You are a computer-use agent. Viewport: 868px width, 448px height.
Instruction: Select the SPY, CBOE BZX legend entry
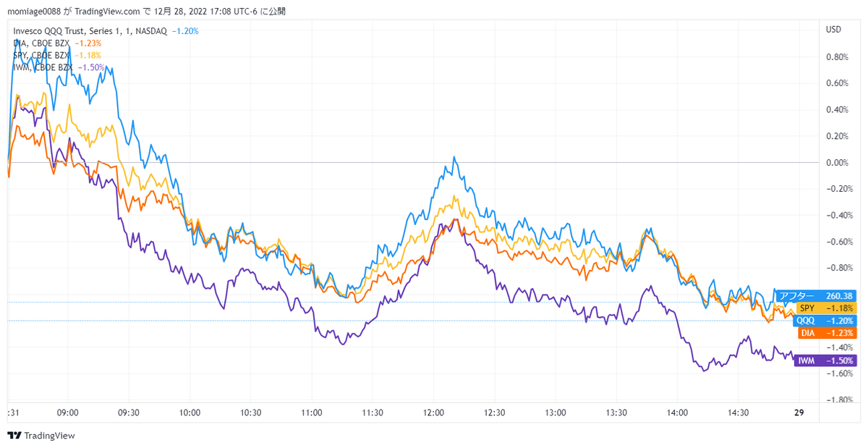pos(41,55)
